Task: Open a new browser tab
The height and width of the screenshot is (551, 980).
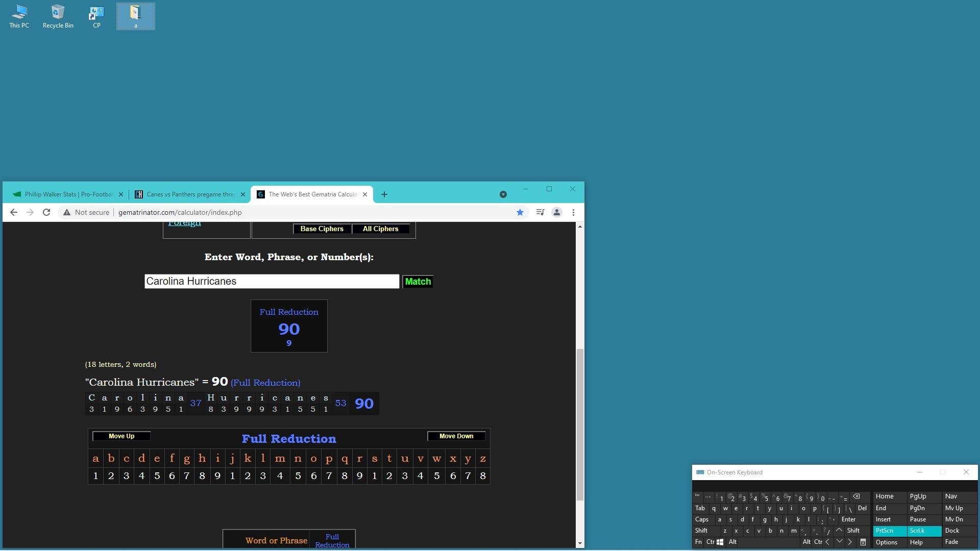Action: [384, 194]
